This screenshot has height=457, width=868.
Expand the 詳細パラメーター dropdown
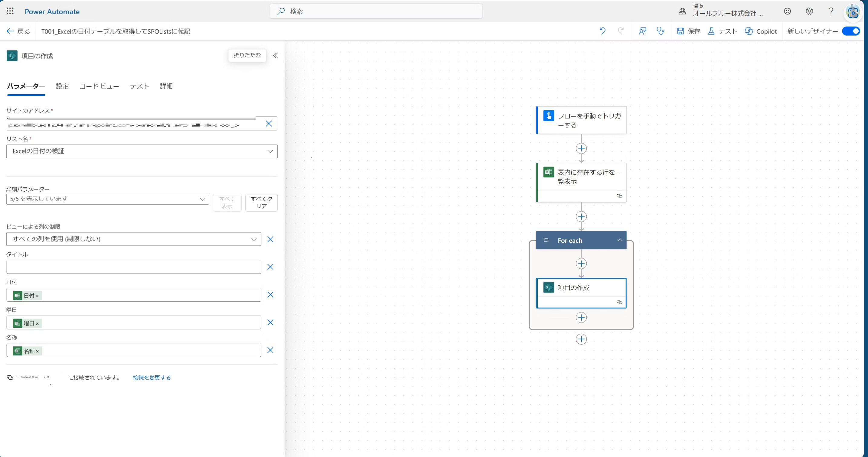pyautogui.click(x=203, y=199)
